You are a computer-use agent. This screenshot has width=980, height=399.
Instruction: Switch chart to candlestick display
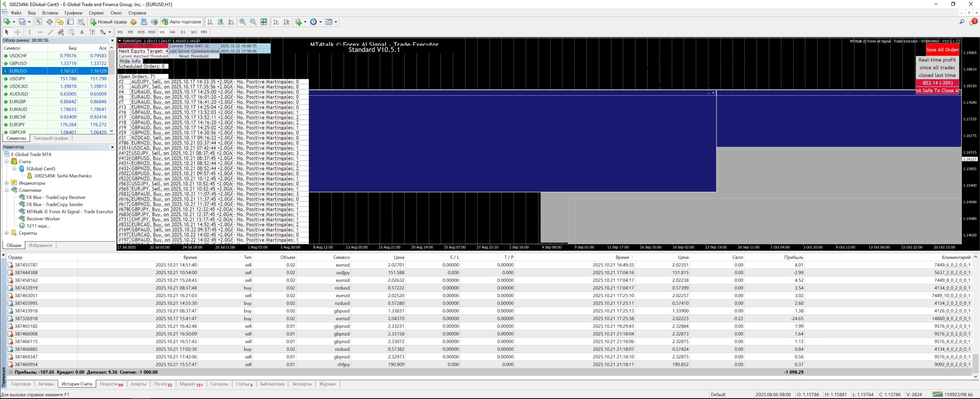[220, 22]
